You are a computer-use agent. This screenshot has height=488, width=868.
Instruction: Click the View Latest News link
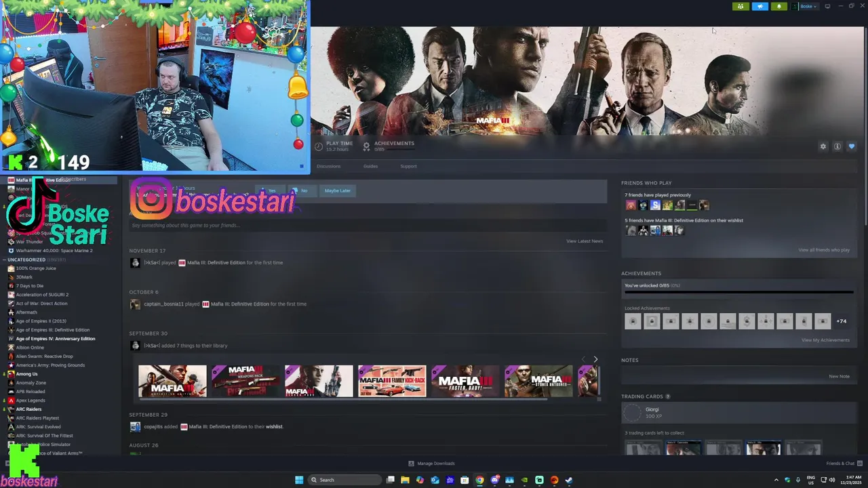585,241
